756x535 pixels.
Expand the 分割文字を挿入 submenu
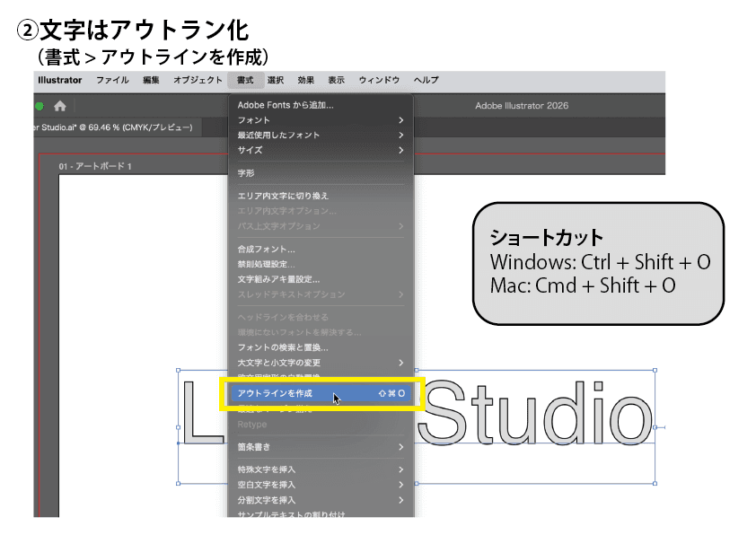point(321,500)
